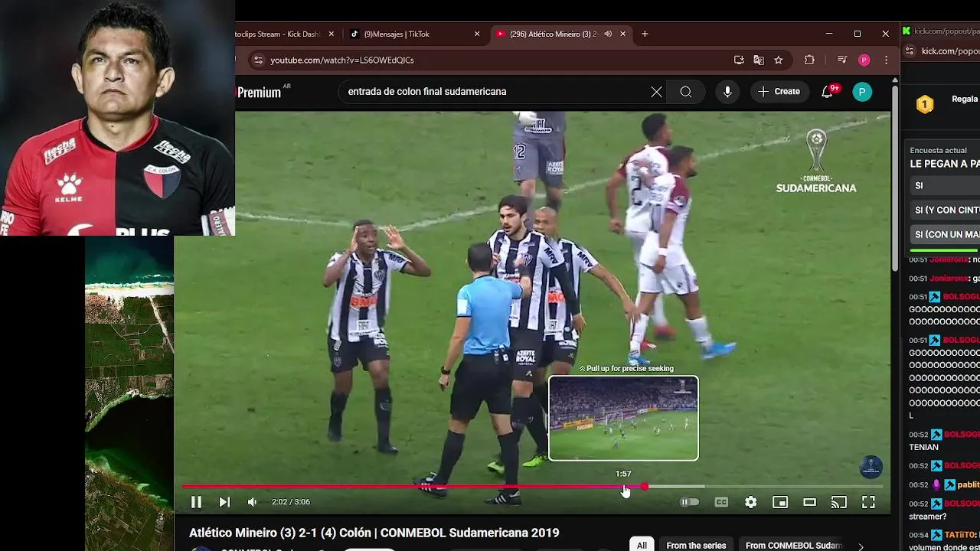The height and width of the screenshot is (551, 980).
Task: Open the Kick popout site information icon
Action: tap(910, 51)
